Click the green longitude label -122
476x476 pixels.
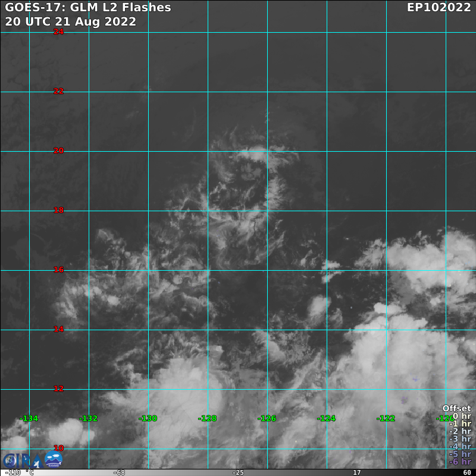[x=386, y=418]
